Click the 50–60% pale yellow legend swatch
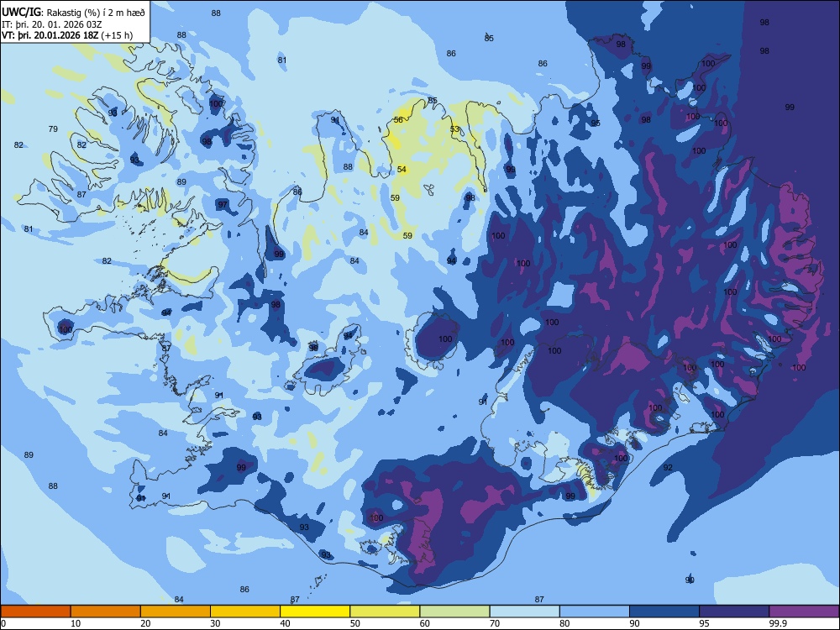This screenshot has width=840, height=630. [x=385, y=612]
